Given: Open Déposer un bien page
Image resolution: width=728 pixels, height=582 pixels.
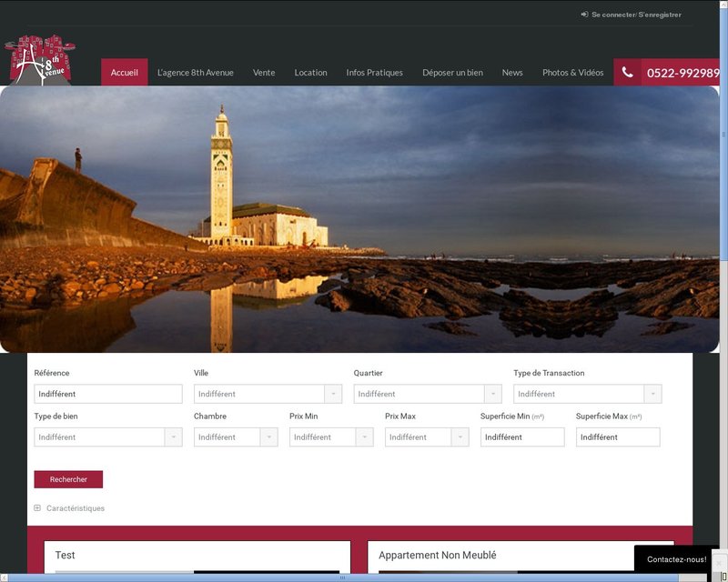Looking at the screenshot, I should (452, 73).
